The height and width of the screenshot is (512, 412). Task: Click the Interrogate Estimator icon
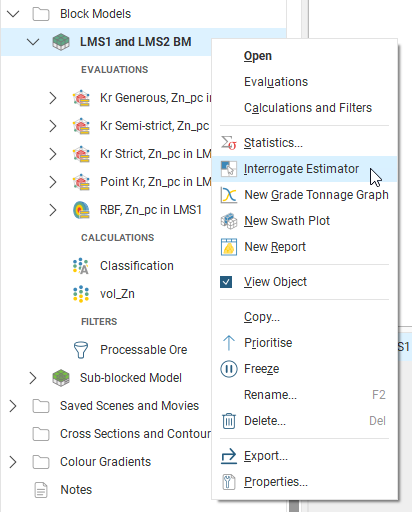pos(229,169)
